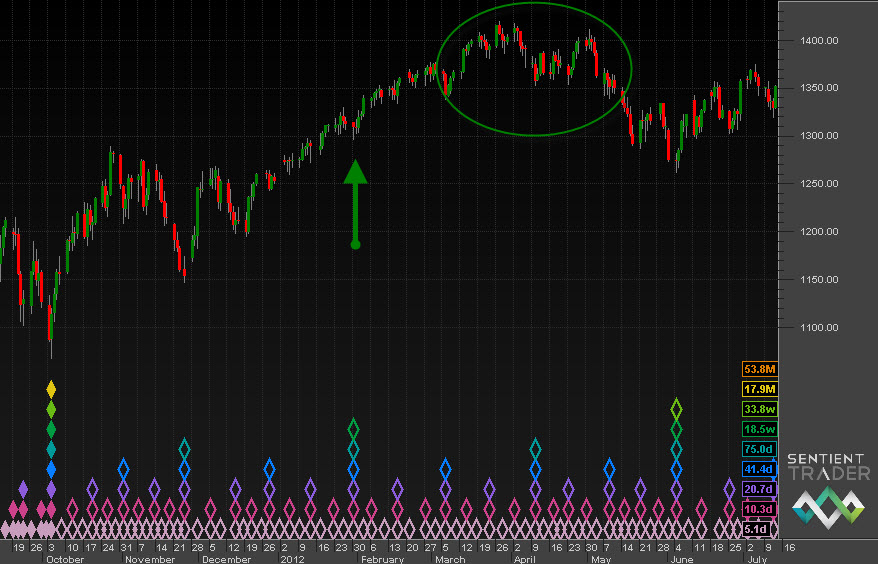Click the 1100.00 price axis label
This screenshot has width=878, height=564.
(x=817, y=327)
